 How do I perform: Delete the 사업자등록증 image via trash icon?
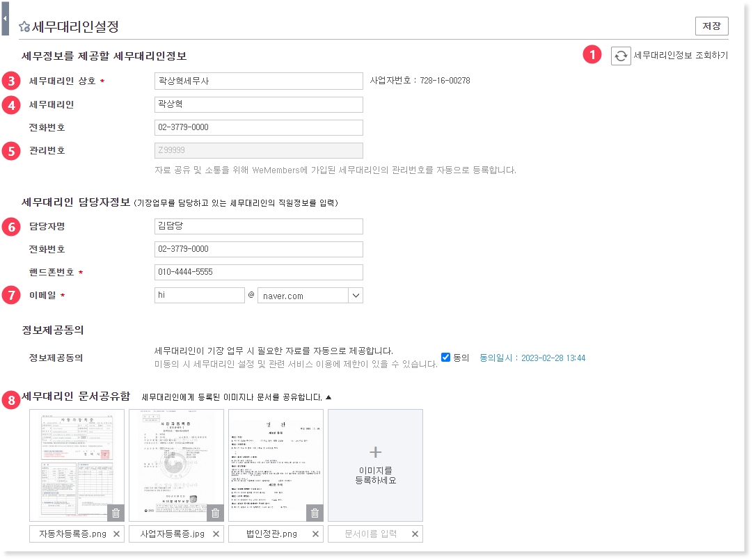coord(216,513)
